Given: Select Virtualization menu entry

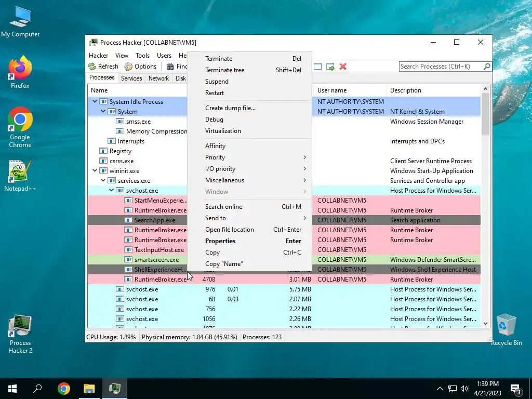Looking at the screenshot, I should (250, 131).
